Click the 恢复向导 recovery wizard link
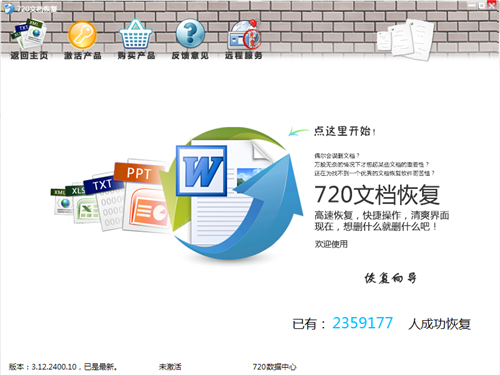This screenshot has width=500, height=375. 390,278
